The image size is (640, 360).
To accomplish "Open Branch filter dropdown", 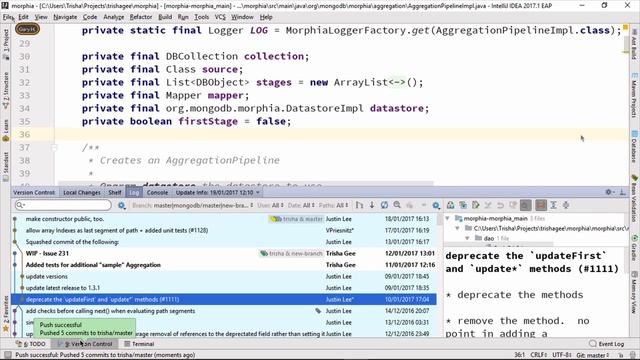I will (x=192, y=205).
